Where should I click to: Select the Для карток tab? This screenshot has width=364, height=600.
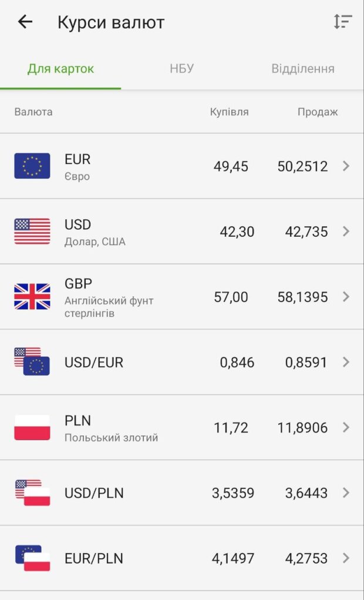60,69
